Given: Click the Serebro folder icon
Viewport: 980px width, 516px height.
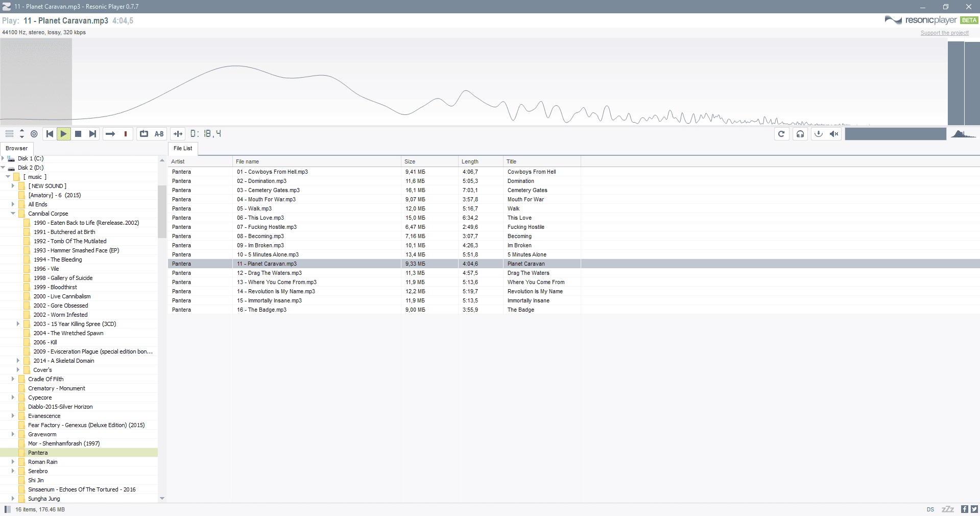Looking at the screenshot, I should point(21,471).
